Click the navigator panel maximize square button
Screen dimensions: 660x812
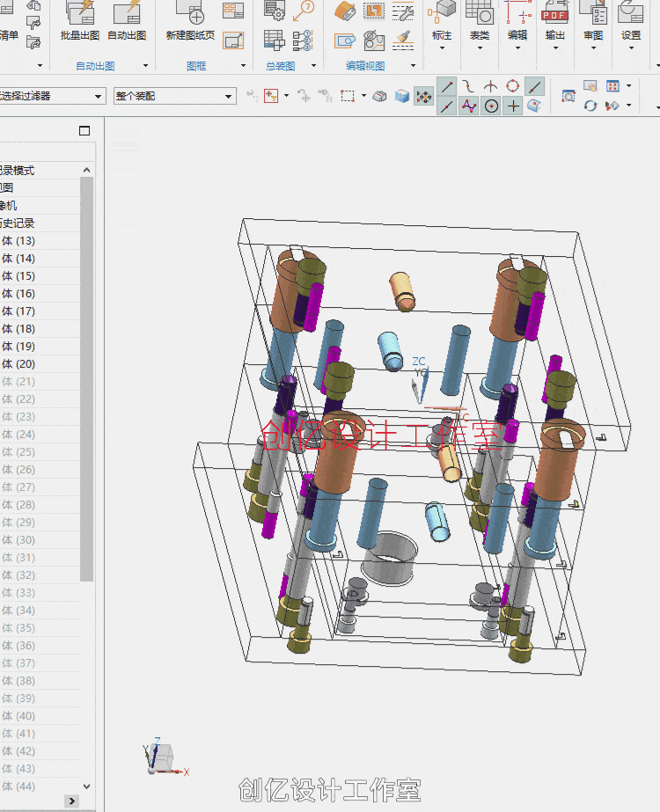84,131
